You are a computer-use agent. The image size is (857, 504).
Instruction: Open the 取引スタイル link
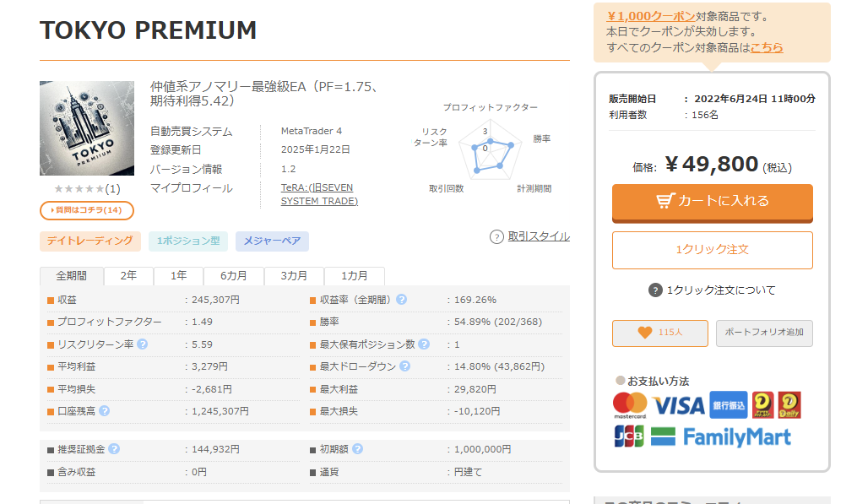pyautogui.click(x=539, y=236)
